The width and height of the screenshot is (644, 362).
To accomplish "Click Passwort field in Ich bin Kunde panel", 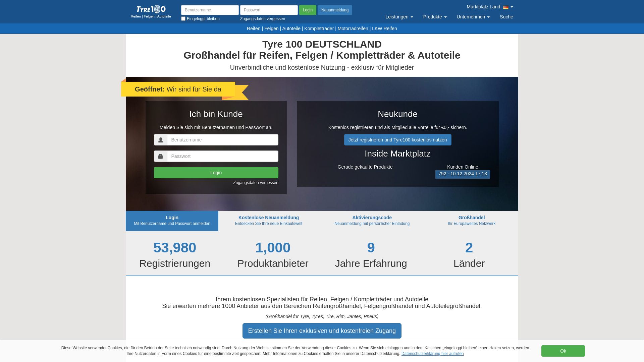I will (x=223, y=156).
